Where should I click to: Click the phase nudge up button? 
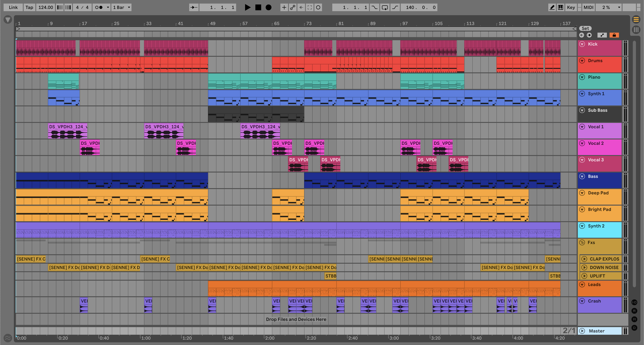point(68,7)
